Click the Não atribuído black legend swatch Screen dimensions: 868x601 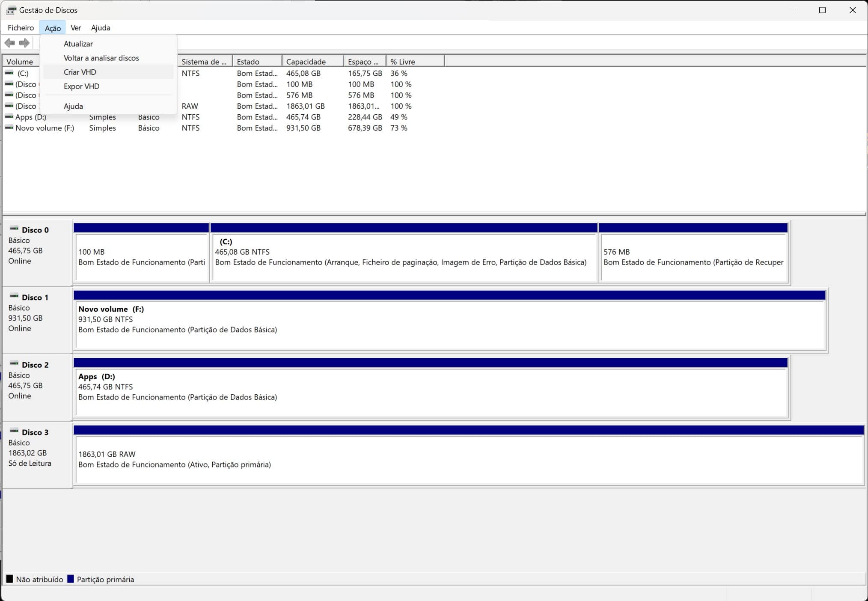[x=9, y=579]
